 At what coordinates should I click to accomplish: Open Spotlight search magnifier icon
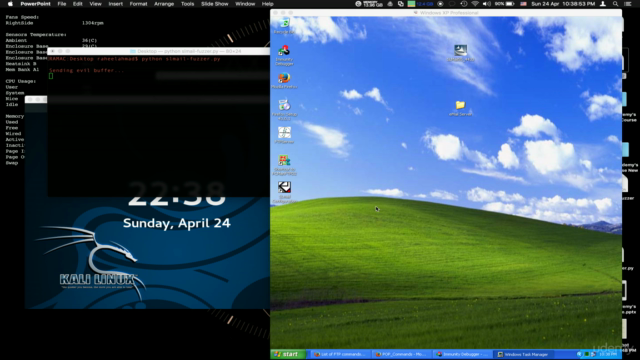[x=616, y=4]
